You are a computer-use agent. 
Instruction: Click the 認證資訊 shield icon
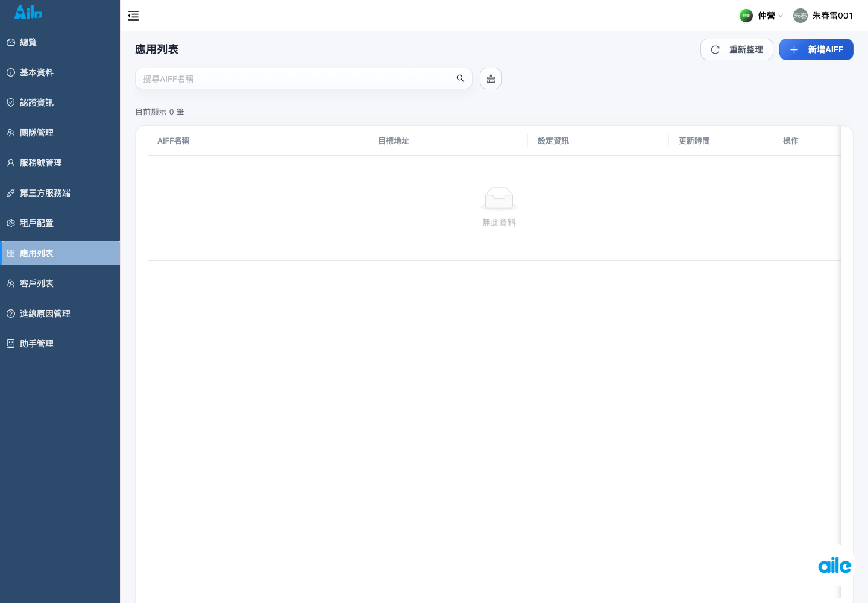click(x=11, y=103)
